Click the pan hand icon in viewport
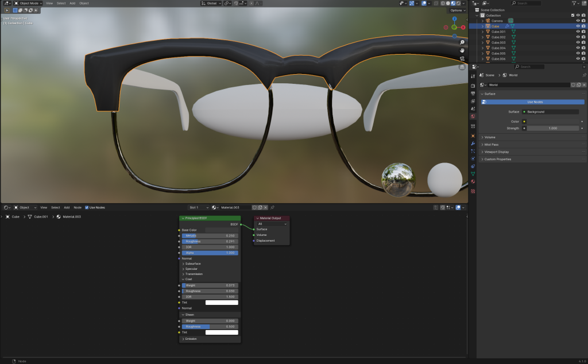 coord(462,51)
